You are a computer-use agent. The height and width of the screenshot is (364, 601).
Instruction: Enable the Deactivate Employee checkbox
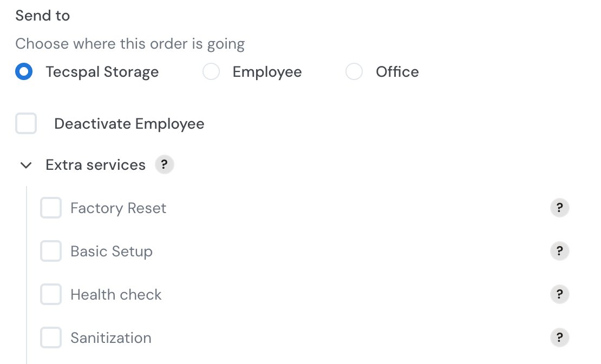pos(26,123)
